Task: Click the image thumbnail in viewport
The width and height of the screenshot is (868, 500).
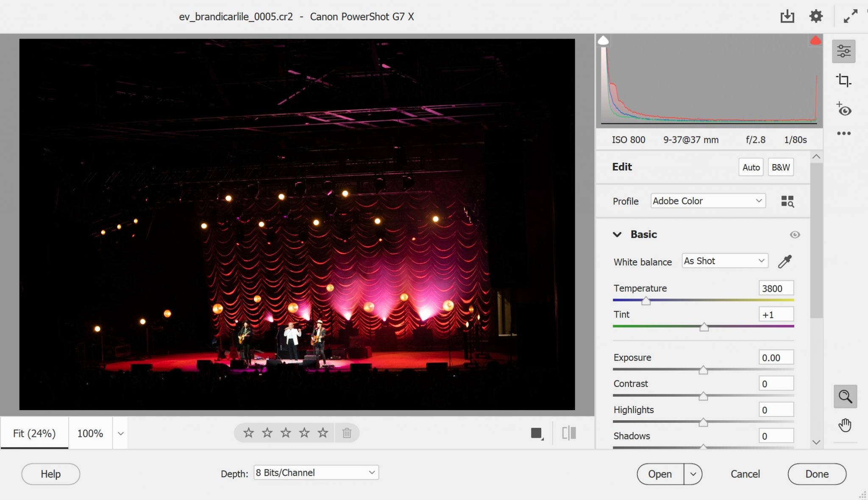Action: click(x=297, y=224)
